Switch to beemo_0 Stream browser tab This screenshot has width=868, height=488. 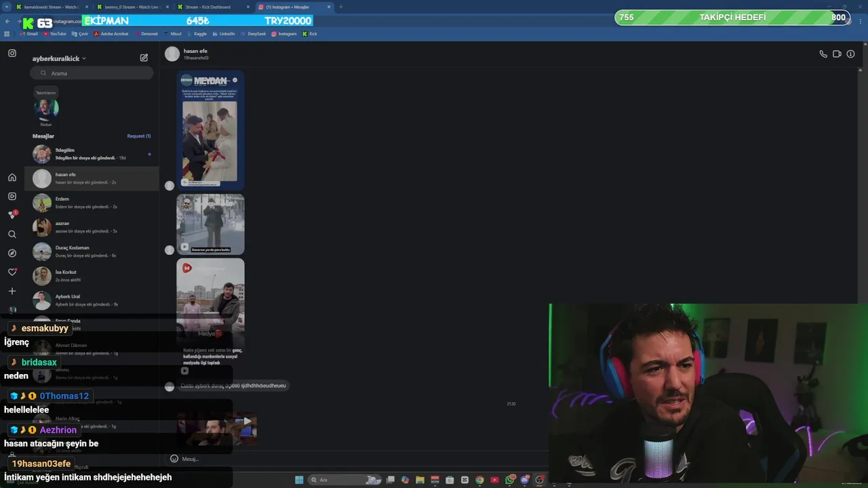[x=131, y=7]
